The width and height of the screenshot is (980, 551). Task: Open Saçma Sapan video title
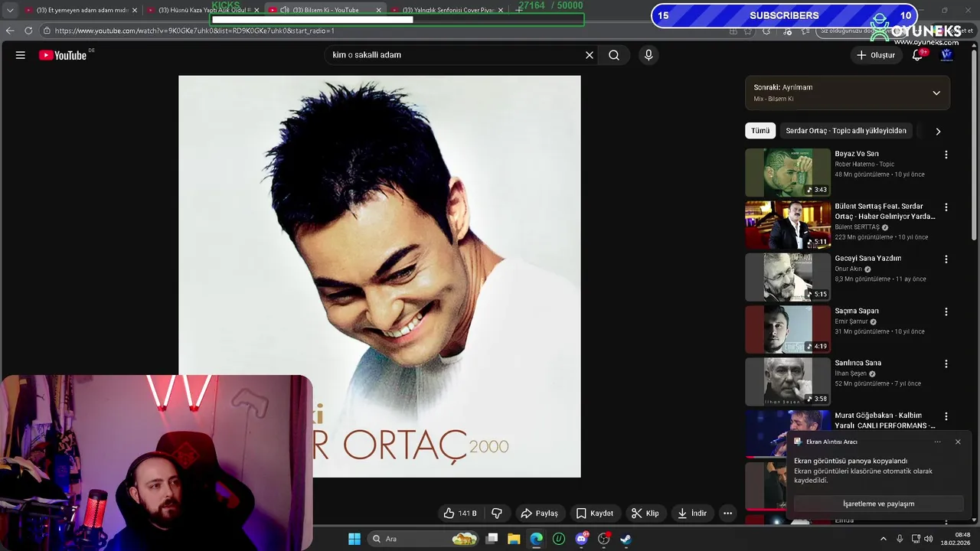click(857, 311)
